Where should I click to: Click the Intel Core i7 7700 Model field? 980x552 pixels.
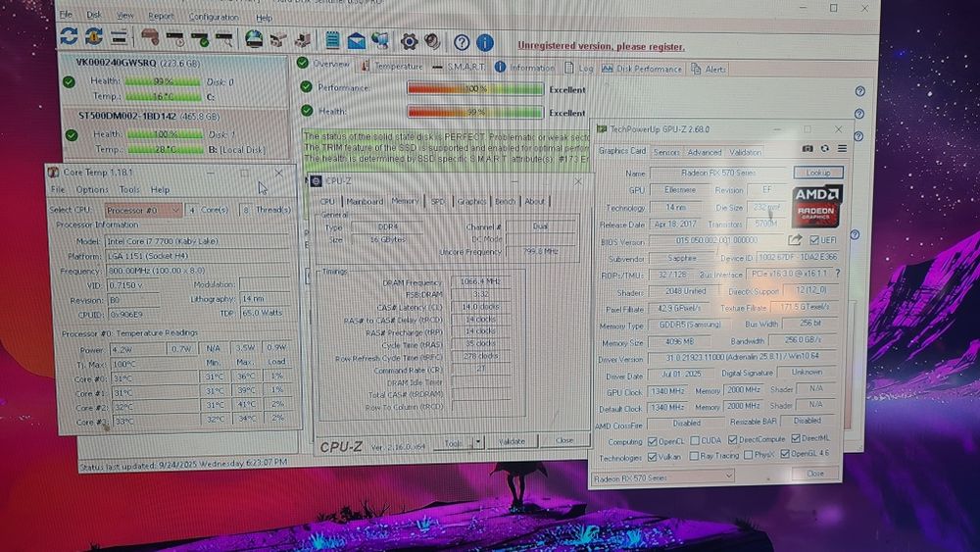click(x=197, y=241)
